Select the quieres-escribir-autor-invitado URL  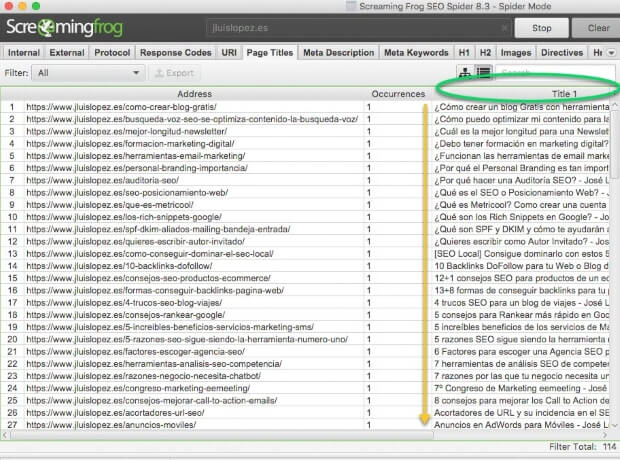coord(136,241)
